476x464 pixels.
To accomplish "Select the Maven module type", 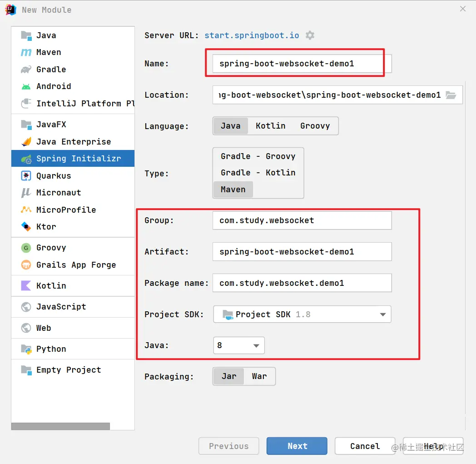I will coord(73,53).
